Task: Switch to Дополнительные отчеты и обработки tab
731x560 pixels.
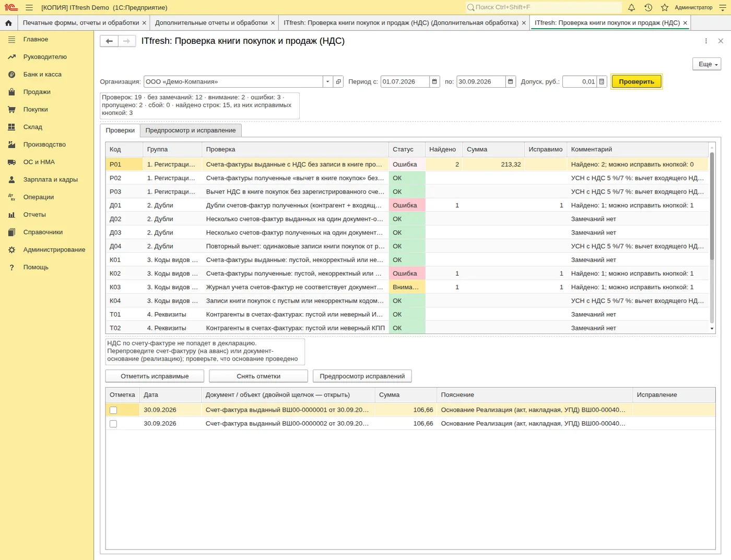Action: 215,23
